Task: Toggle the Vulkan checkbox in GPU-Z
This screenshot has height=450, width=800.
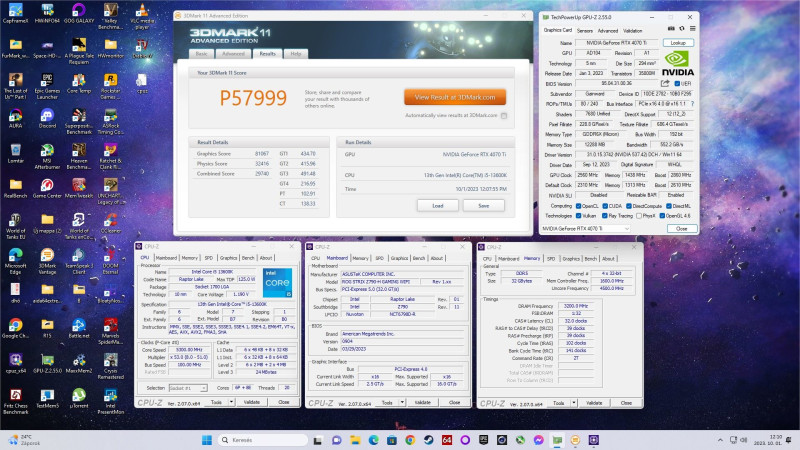Action: (x=578, y=216)
